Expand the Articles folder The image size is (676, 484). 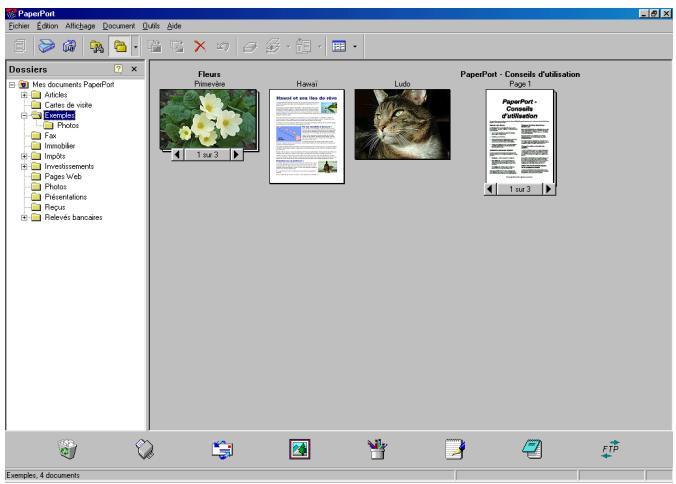tap(24, 95)
